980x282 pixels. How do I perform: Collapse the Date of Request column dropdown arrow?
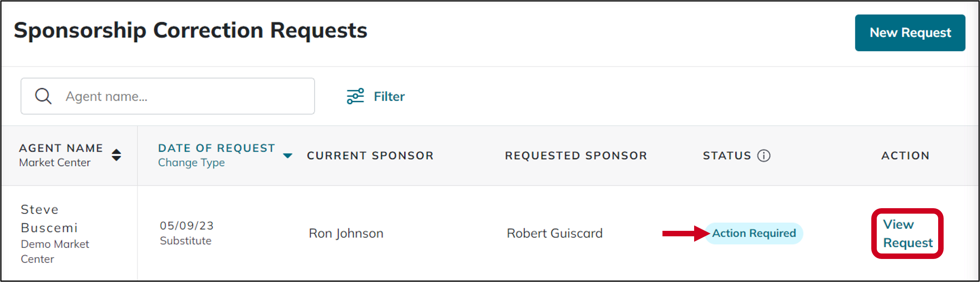(288, 155)
